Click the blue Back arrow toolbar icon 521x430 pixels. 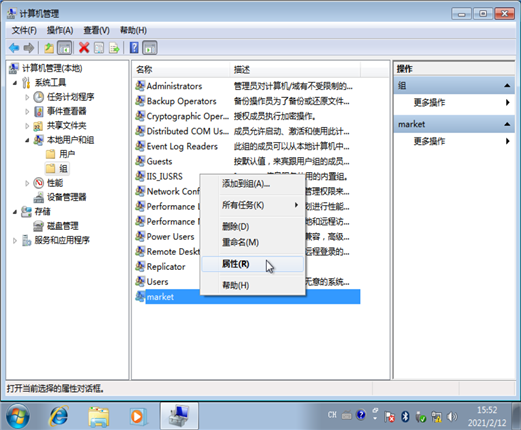14,48
